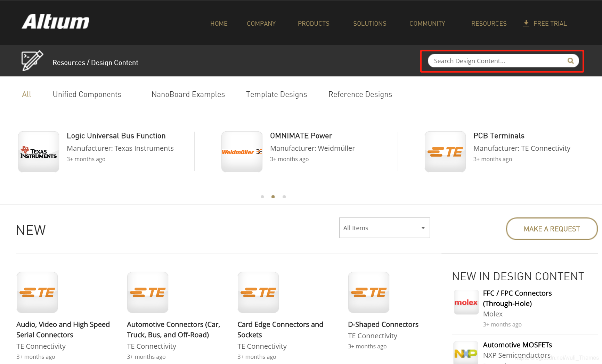
Task: Open TE logo for PCB Terminals
Action: point(445,152)
